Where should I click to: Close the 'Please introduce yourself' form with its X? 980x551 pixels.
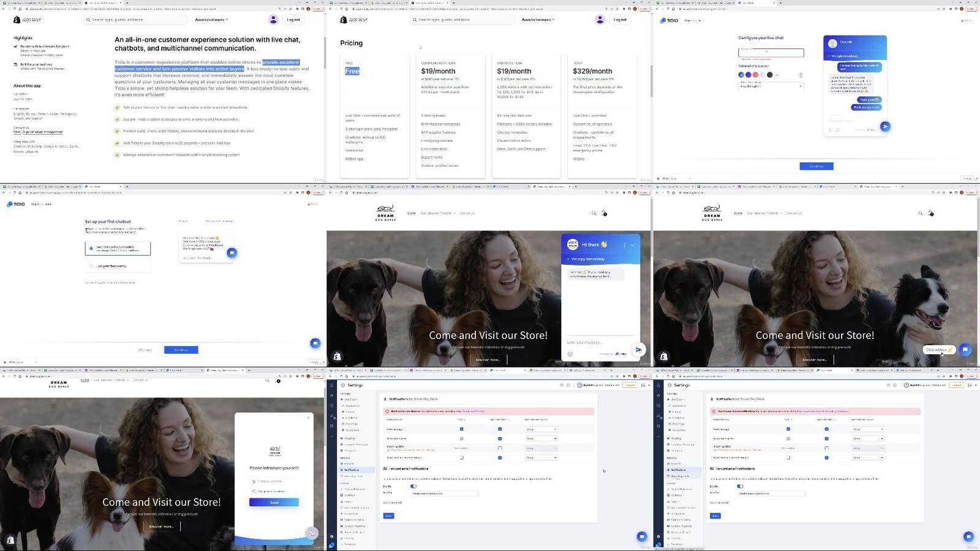pos(309,417)
